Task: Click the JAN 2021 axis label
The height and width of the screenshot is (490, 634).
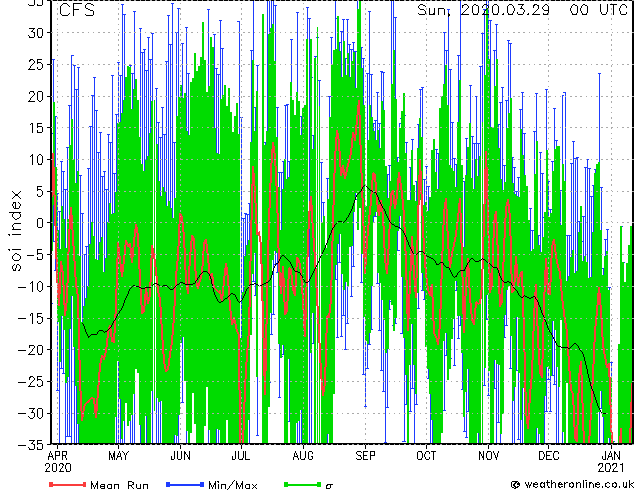Action: pos(611,462)
